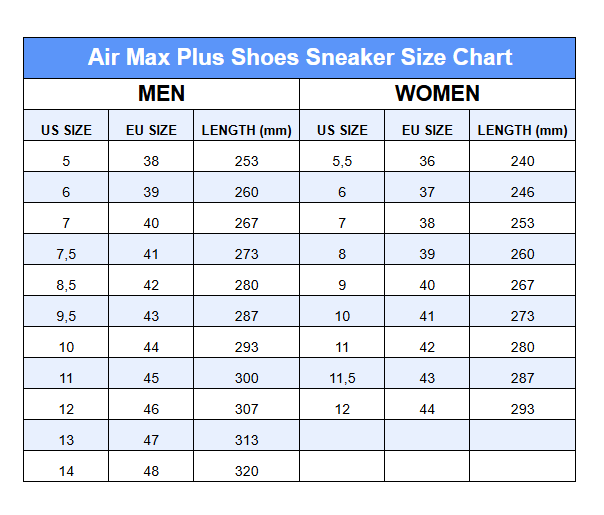Select the WOMEN section header
Viewport: 604px width, 515px height.
(x=437, y=94)
